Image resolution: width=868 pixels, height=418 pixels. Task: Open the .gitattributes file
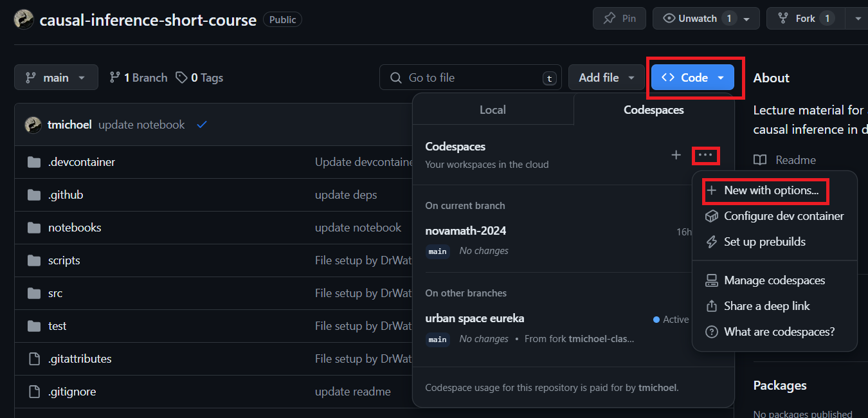(80, 359)
